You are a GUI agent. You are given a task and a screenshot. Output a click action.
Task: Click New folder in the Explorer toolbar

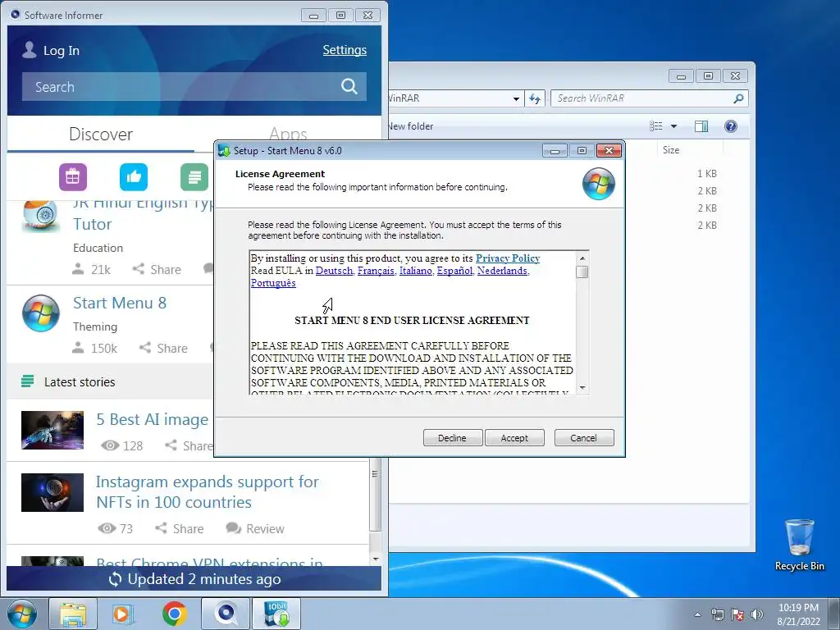point(410,126)
